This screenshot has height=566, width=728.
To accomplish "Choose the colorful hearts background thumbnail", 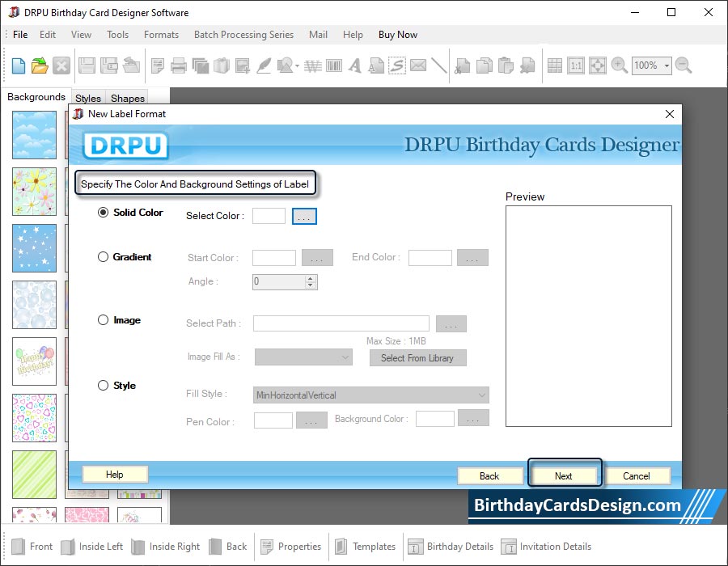I will tap(34, 417).
